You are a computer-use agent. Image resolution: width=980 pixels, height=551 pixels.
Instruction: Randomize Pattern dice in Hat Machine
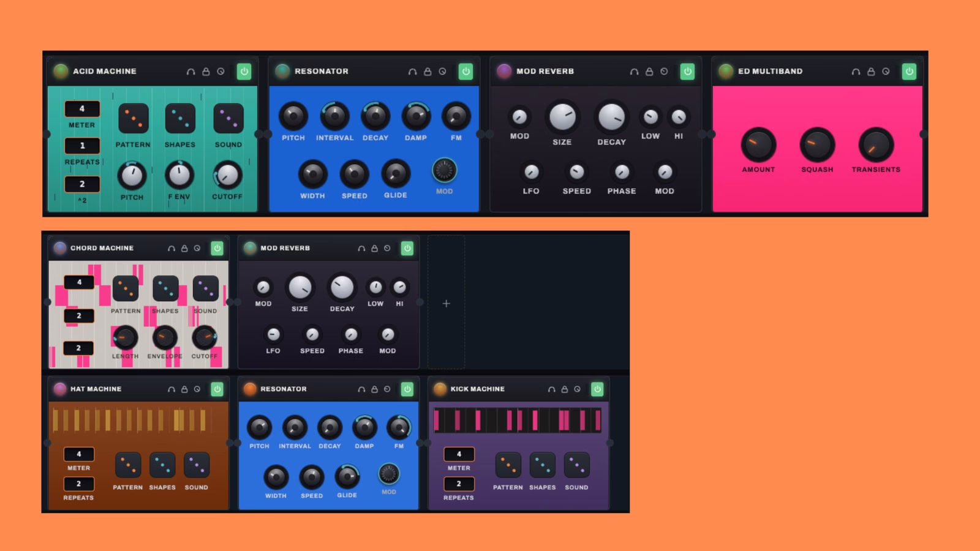tap(128, 465)
